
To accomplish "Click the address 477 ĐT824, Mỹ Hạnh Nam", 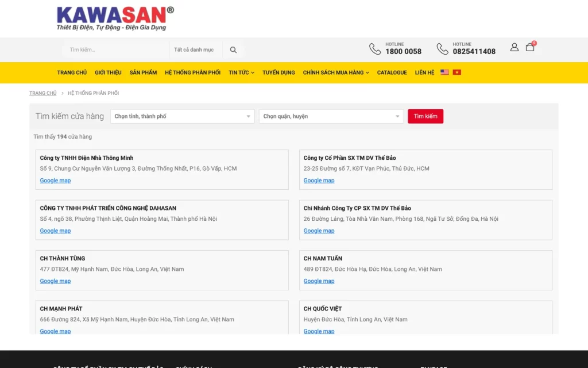I will coord(112,269).
